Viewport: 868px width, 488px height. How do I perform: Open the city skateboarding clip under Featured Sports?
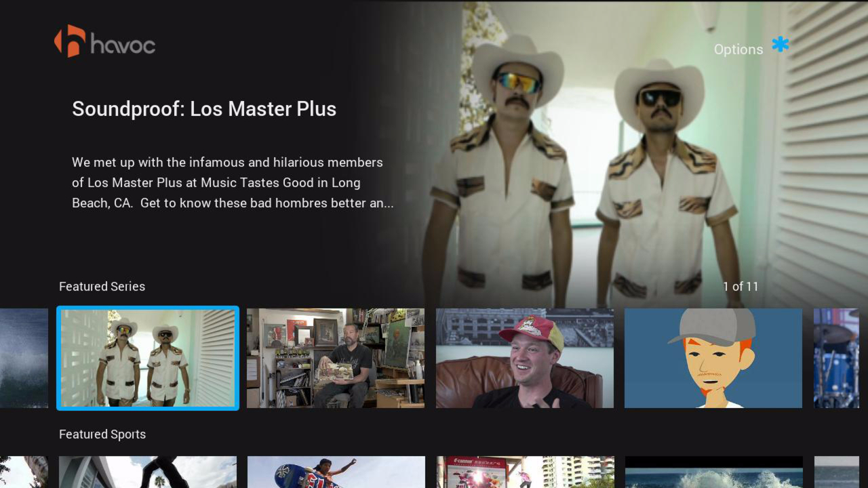point(524,472)
